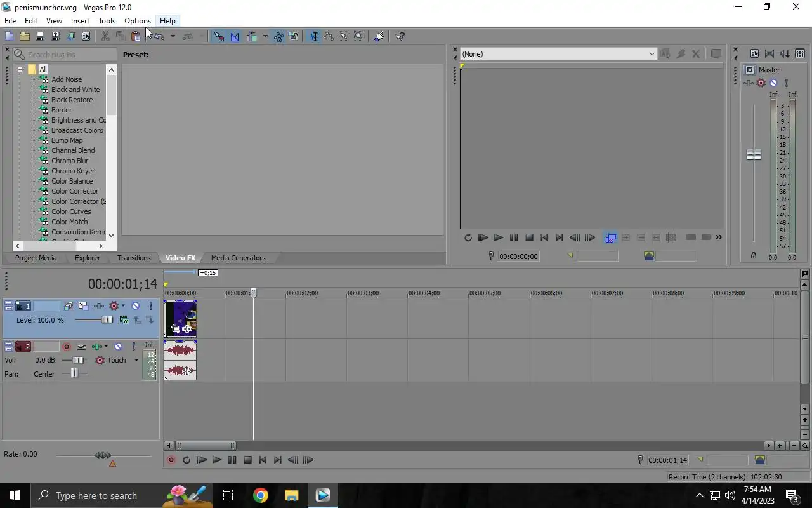
Task: Open the Auto Ripple mode dropdown arrow
Action: click(x=265, y=36)
